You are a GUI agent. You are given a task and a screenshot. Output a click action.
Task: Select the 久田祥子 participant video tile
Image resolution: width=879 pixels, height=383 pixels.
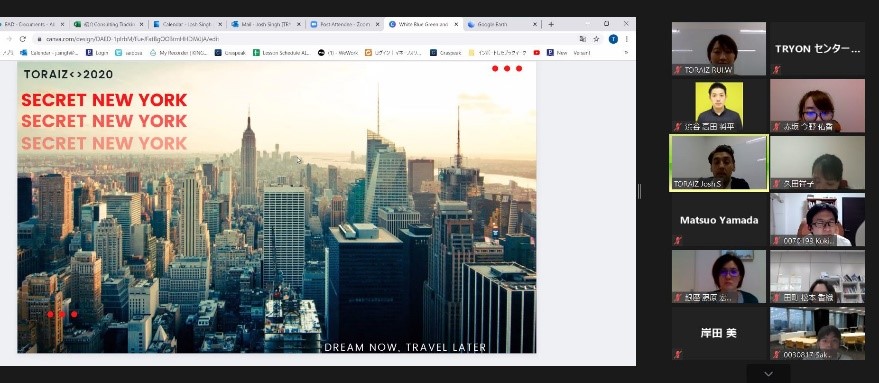pos(817,163)
